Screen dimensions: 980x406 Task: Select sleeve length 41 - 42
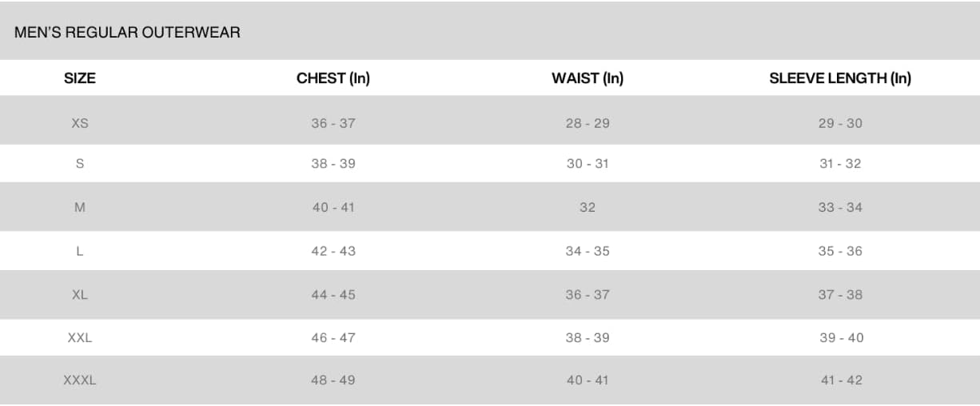[x=842, y=380]
